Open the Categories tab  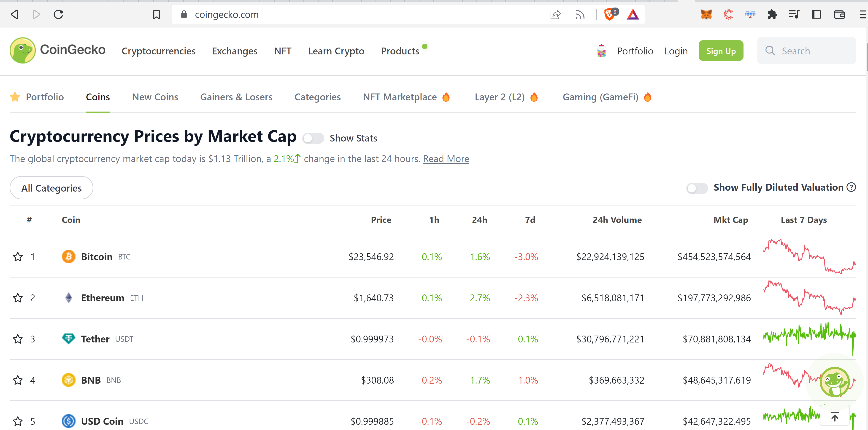(317, 97)
